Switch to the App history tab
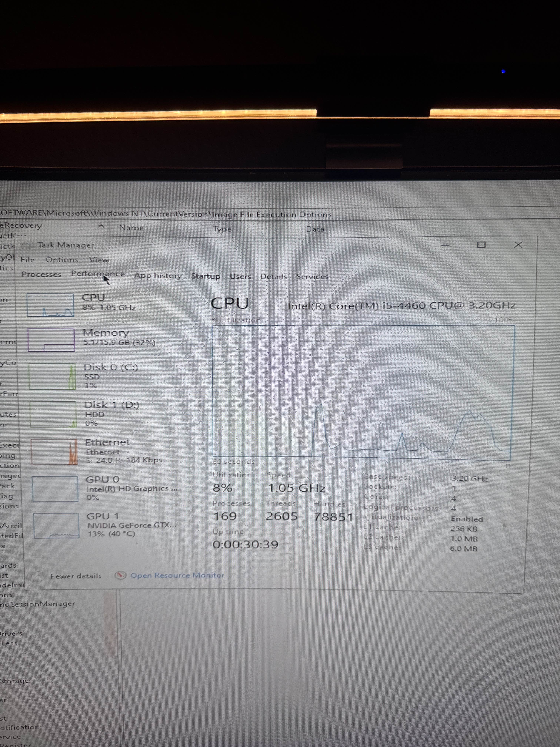The width and height of the screenshot is (560, 747). coord(158,275)
